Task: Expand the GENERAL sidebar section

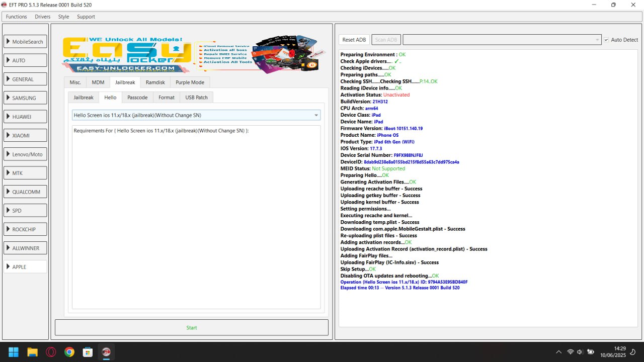Action: 25,79
